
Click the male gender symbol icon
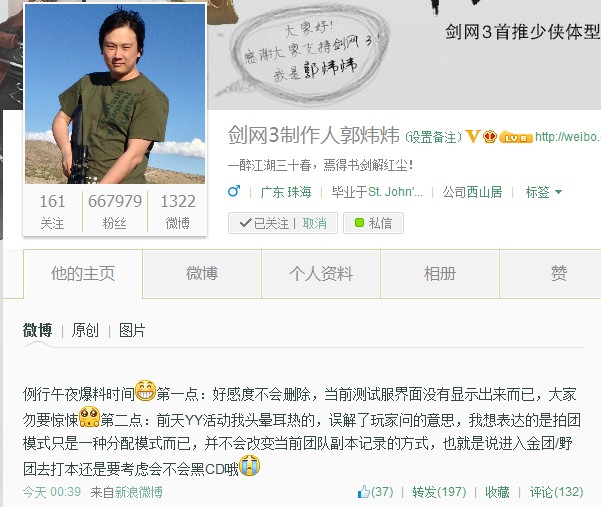coord(234,191)
